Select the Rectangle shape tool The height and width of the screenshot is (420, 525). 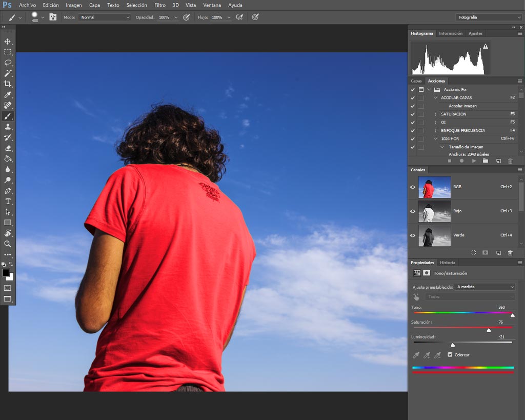point(7,223)
